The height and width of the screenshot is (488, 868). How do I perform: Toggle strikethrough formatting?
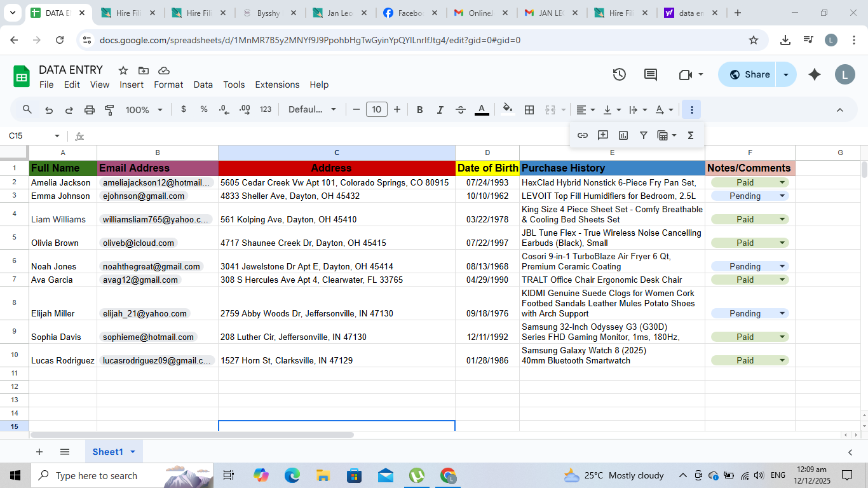pos(461,110)
